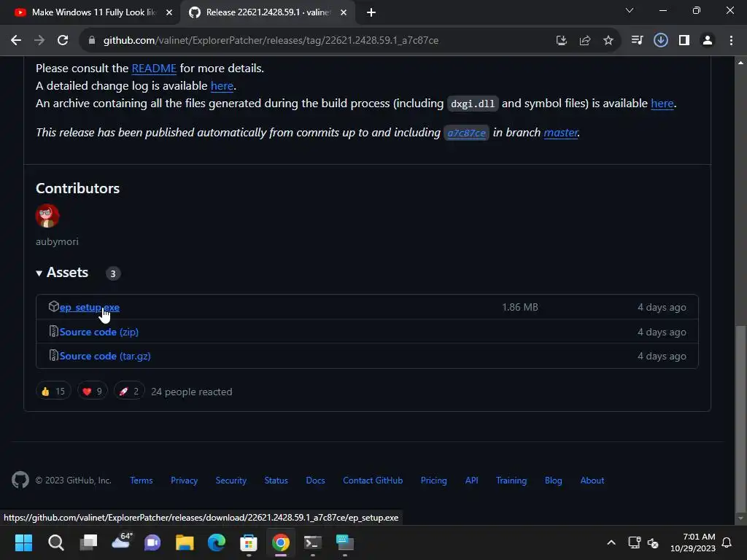Viewport: 747px width, 560px height.
Task: Open the master branch link
Action: [x=561, y=133]
